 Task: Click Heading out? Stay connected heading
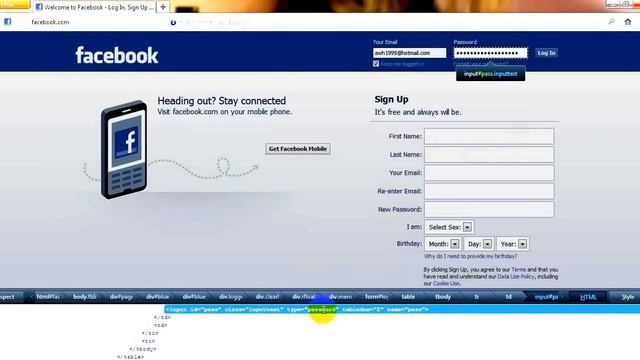222,100
